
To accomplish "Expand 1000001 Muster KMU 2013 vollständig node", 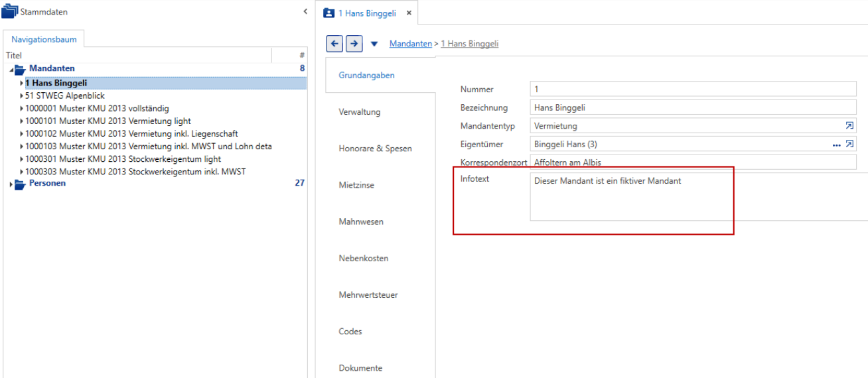I will (22, 109).
